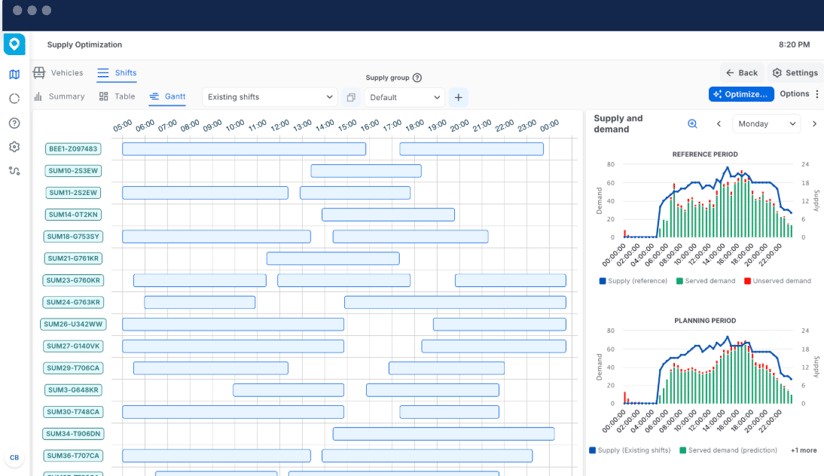Select vehicle SUM14-0T2KN label
This screenshot has height=476, width=824.
tap(73, 215)
